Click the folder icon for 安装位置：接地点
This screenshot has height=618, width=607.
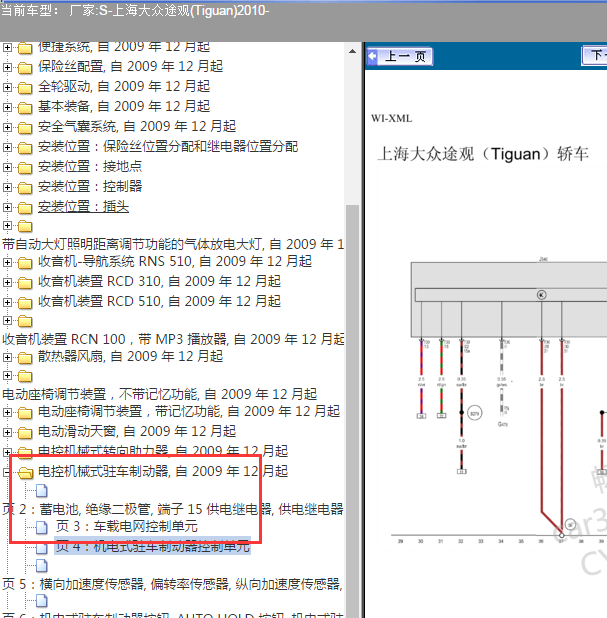tap(25, 168)
